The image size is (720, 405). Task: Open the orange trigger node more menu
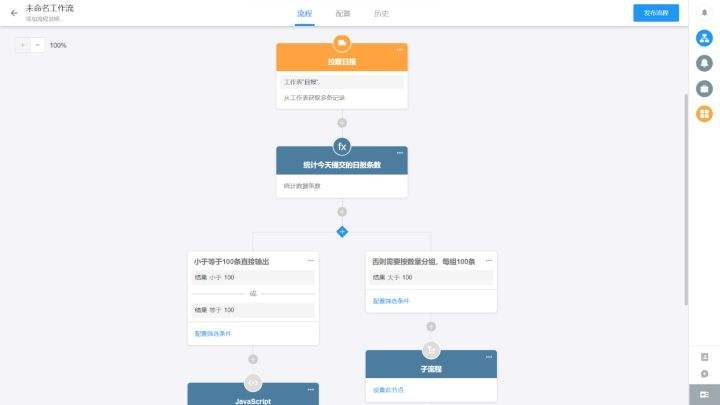click(399, 49)
